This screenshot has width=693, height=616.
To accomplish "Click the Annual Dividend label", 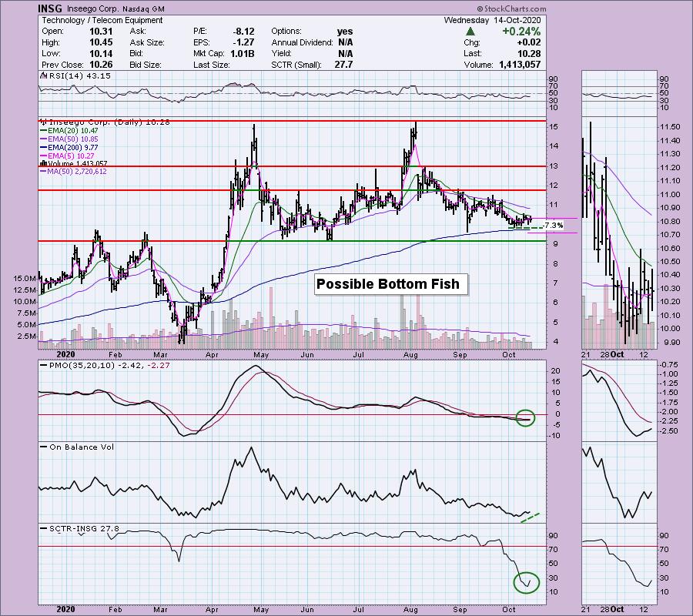I will (x=303, y=42).
